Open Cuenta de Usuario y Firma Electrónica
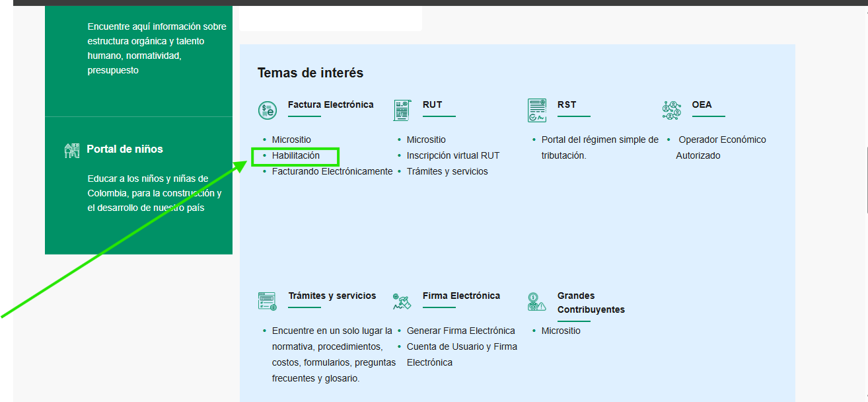868x402 pixels. pyautogui.click(x=462, y=354)
